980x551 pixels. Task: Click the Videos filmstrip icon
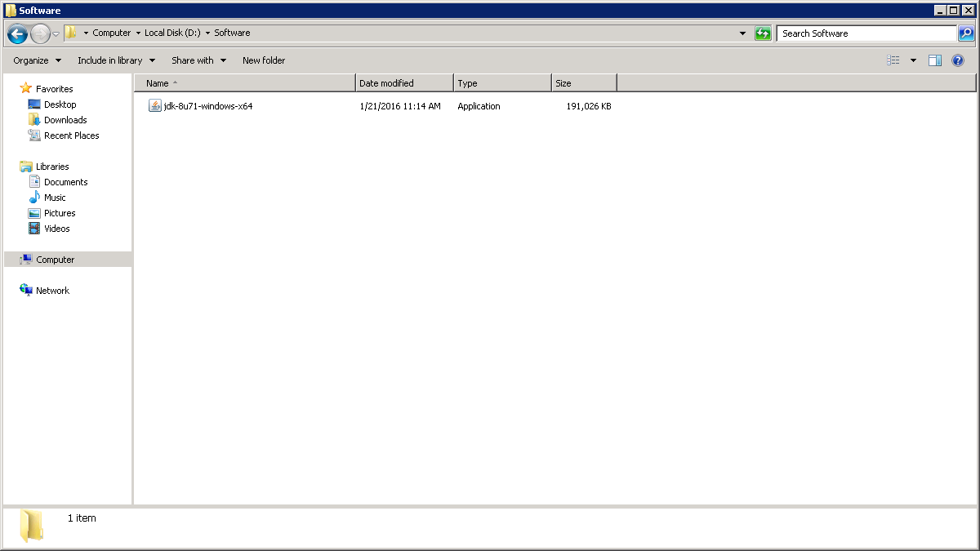34,229
